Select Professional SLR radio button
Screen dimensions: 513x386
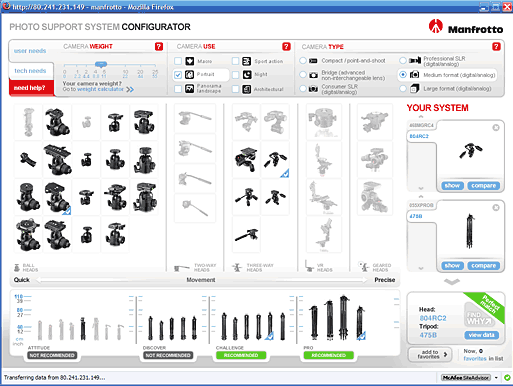tap(403, 60)
